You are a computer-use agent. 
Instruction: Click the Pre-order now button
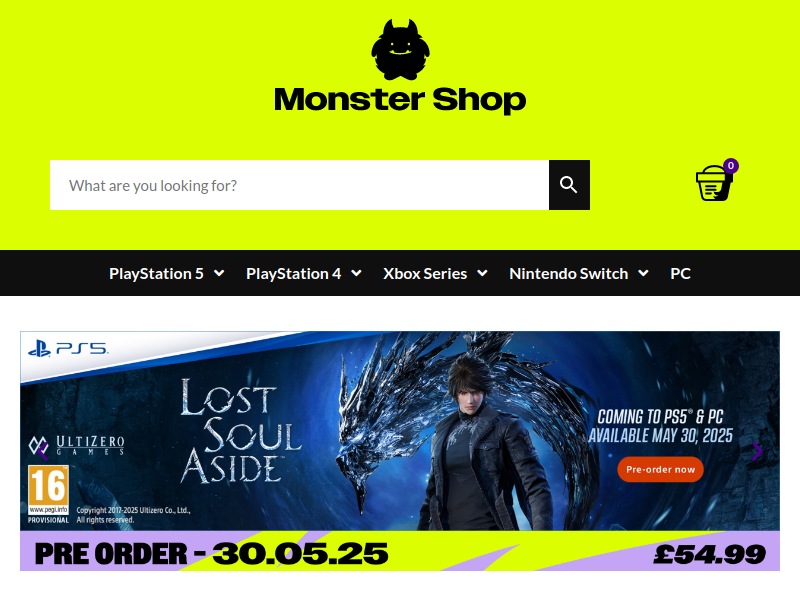coord(660,469)
